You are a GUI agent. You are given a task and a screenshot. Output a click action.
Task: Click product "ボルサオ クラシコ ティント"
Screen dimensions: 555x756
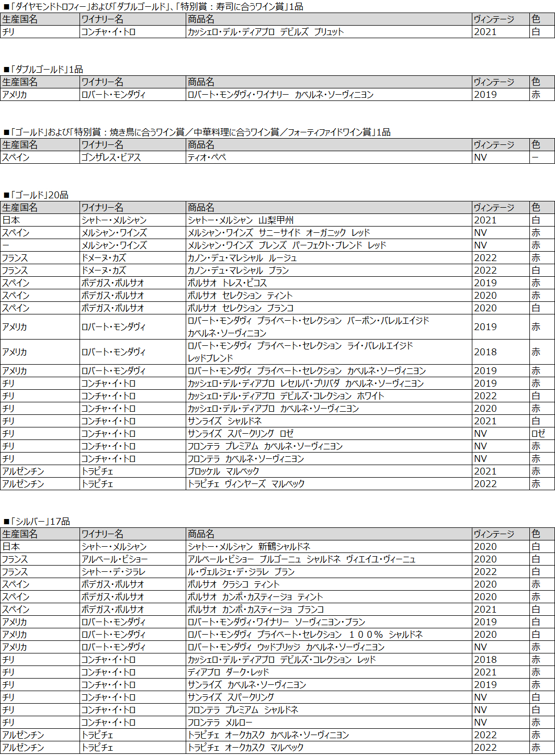(x=234, y=584)
